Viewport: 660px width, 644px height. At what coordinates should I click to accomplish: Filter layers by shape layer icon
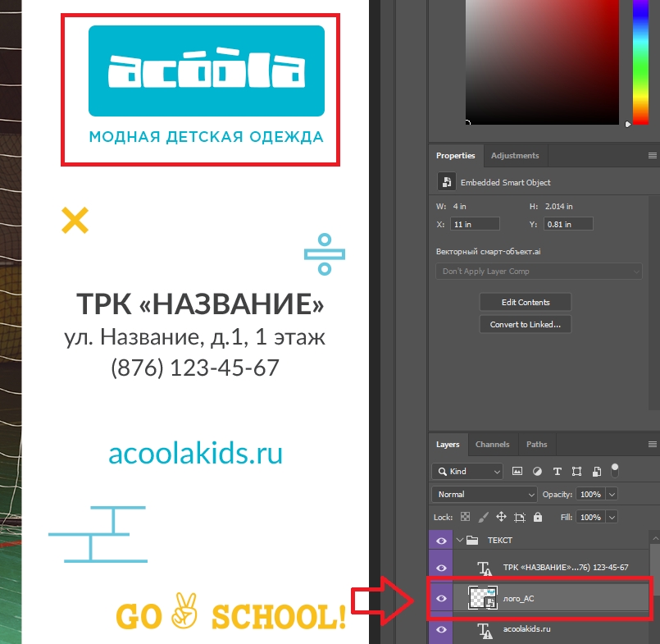[x=576, y=472]
